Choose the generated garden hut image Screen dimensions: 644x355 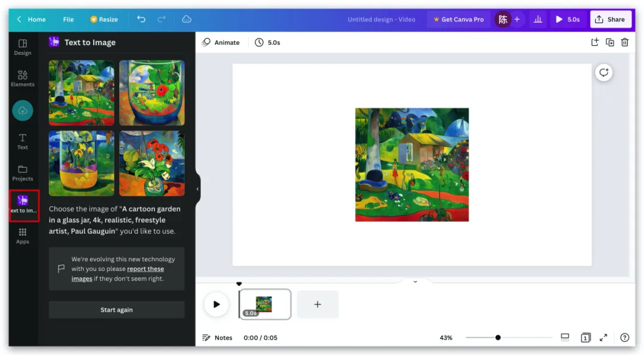[x=81, y=93]
